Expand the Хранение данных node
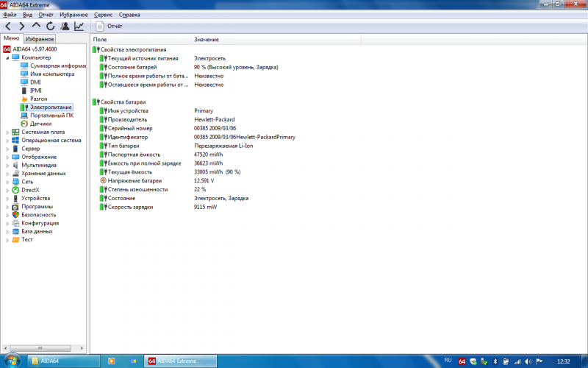The image size is (588, 368). (7, 174)
